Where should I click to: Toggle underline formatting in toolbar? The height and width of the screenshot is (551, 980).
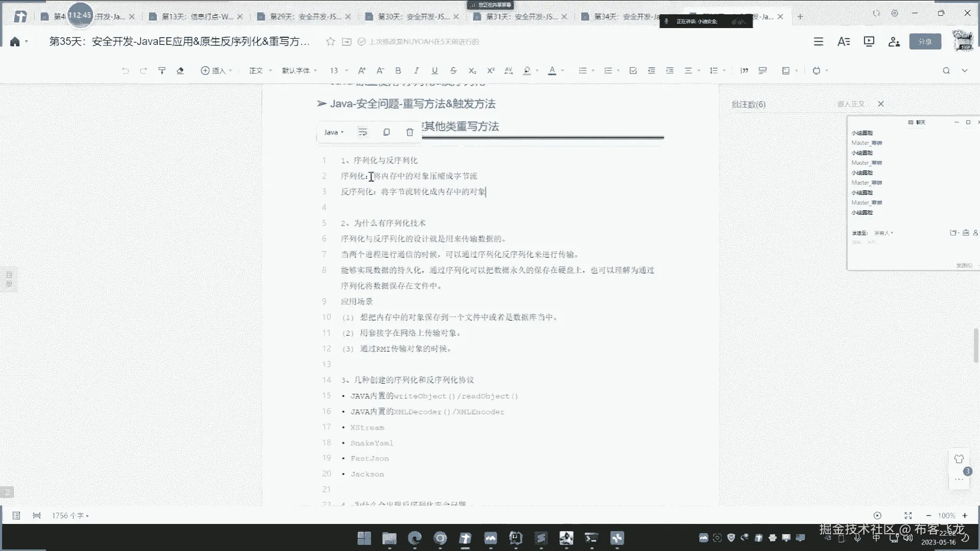(434, 71)
